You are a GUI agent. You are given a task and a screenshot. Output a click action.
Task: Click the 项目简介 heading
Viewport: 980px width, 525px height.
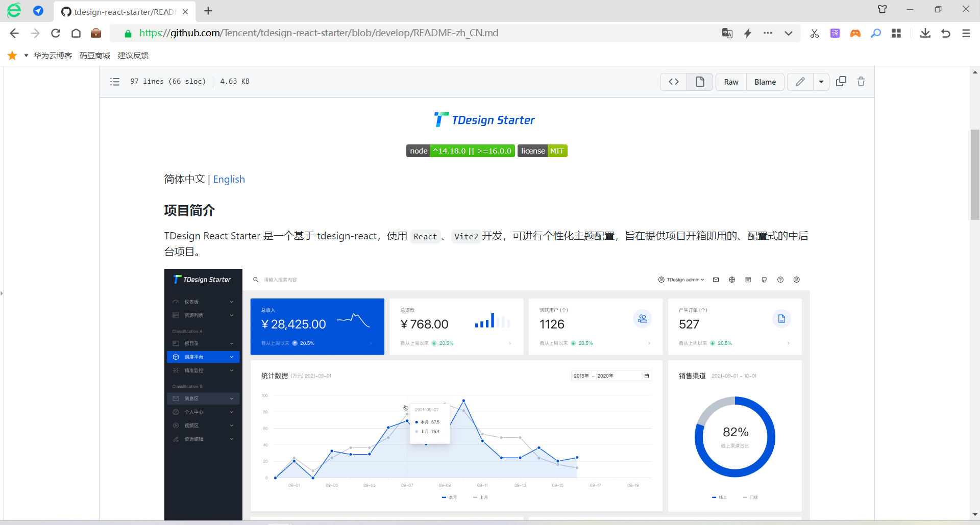[189, 210]
